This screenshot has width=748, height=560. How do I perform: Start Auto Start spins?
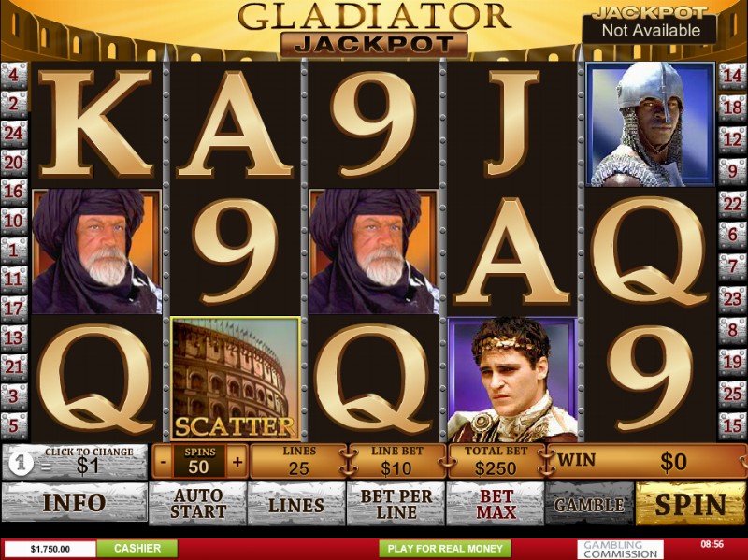point(197,504)
